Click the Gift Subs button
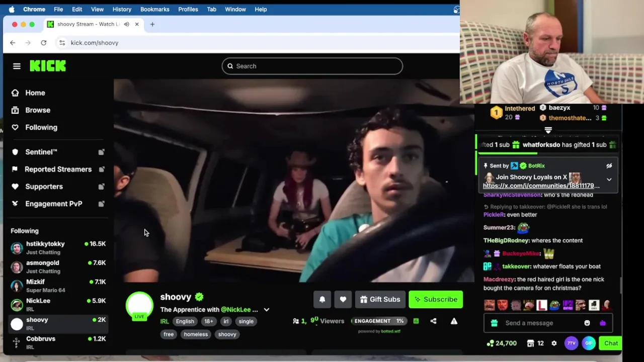 tap(380, 299)
